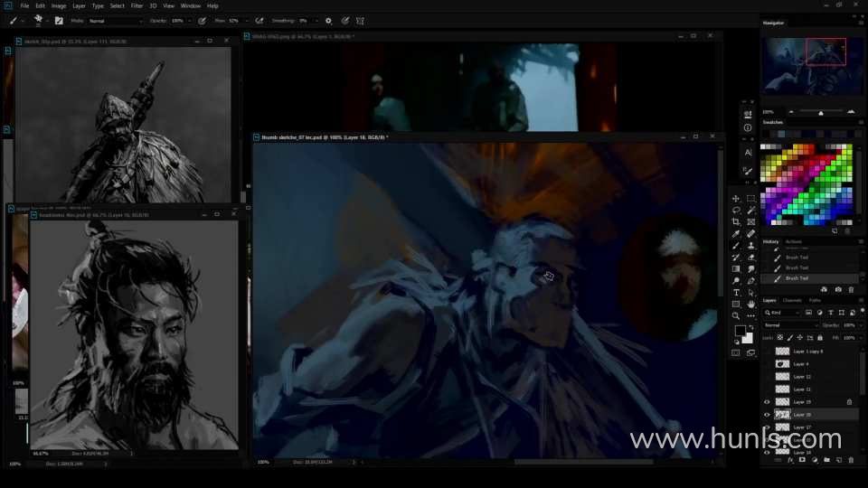Add layer mask button in Layers panel
Image resolution: width=868 pixels, height=488 pixels.
click(802, 460)
